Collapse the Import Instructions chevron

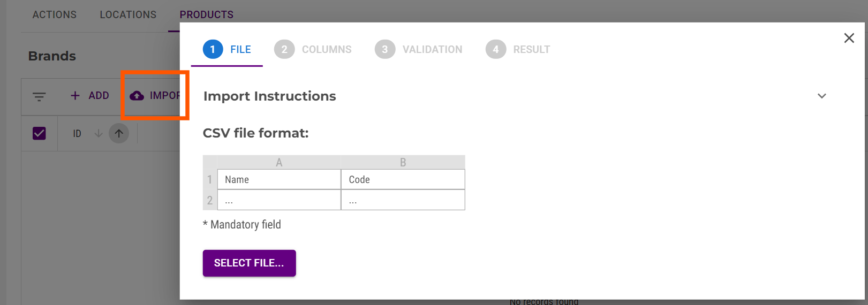point(821,96)
